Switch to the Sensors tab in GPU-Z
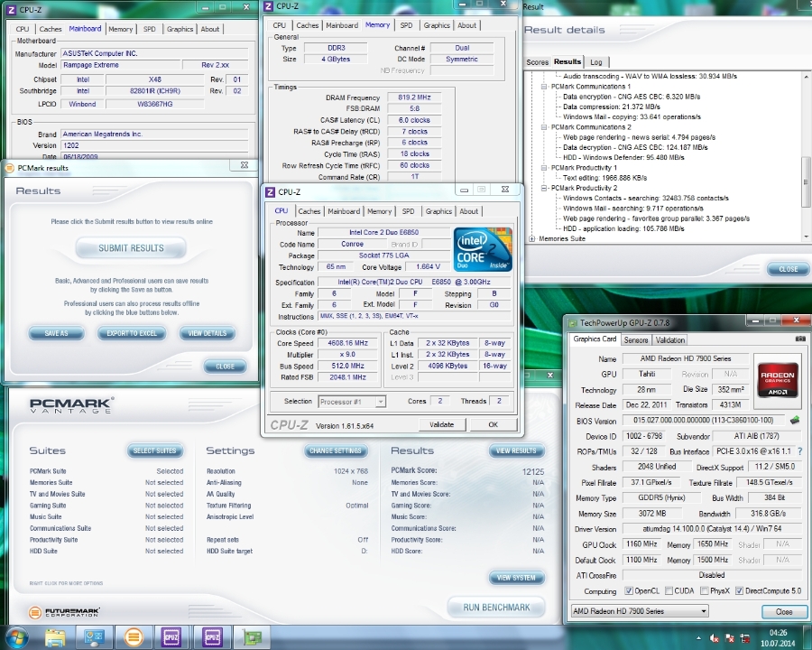The image size is (812, 650). click(x=636, y=340)
